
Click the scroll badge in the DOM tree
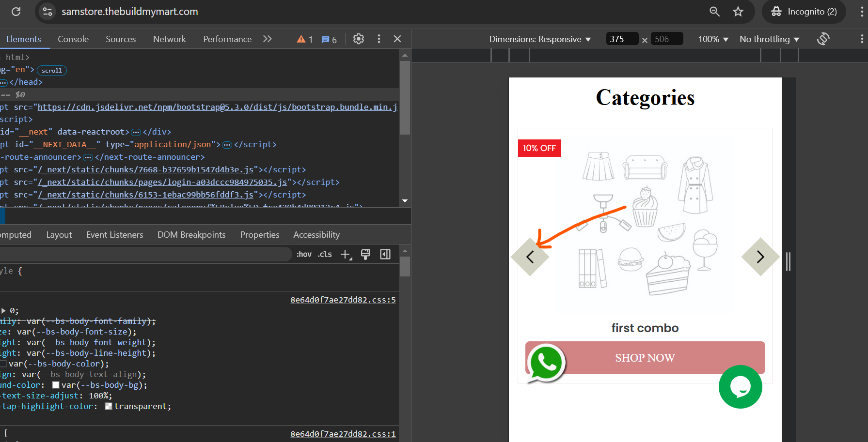(x=52, y=70)
